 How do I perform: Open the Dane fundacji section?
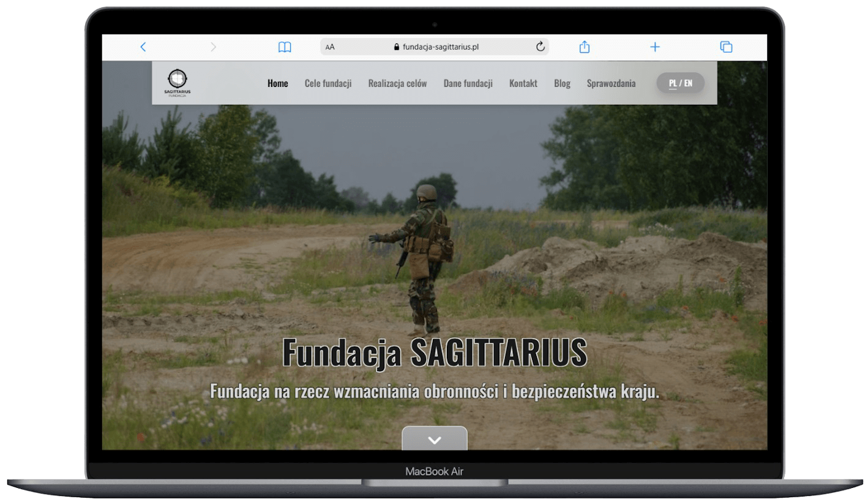468,84
